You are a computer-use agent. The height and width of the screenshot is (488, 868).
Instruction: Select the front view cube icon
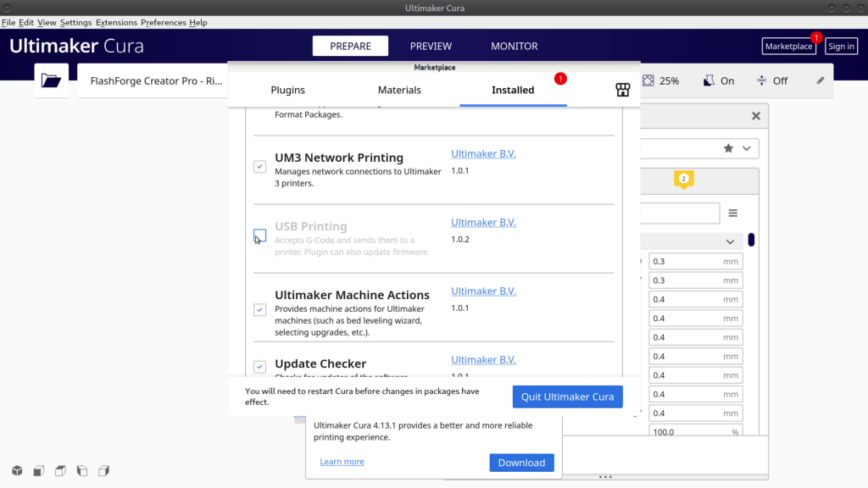(39, 471)
